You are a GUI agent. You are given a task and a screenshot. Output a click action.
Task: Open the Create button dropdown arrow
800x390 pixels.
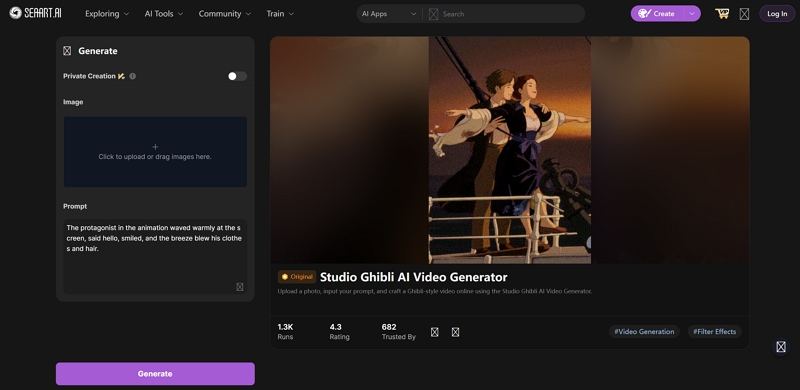(x=692, y=14)
